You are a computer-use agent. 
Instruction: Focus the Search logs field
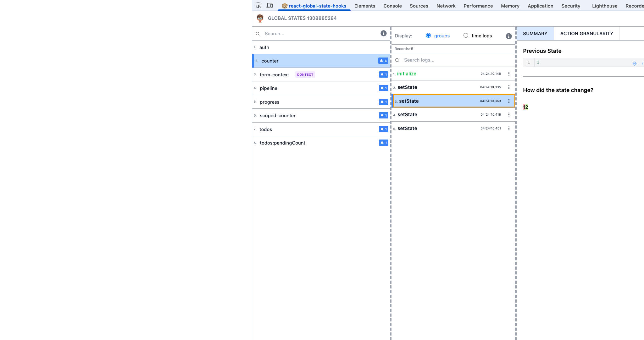pos(458,60)
